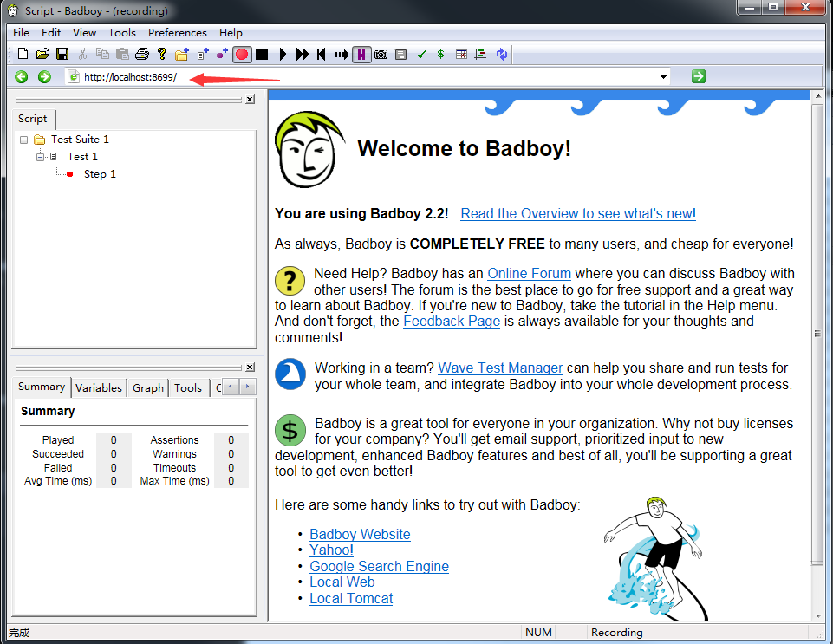This screenshot has width=833, height=644.
Task: Open the Badboy Website link
Action: (361, 535)
